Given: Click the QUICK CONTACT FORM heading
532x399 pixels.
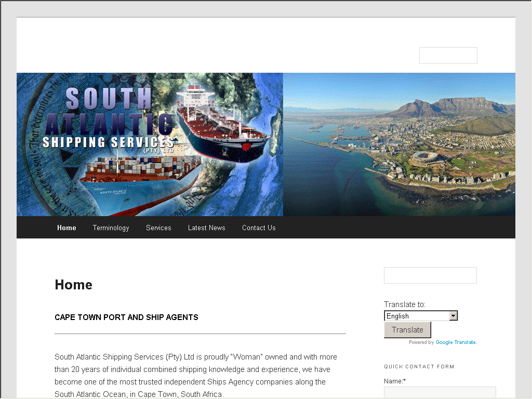Looking at the screenshot, I should pos(419,366).
